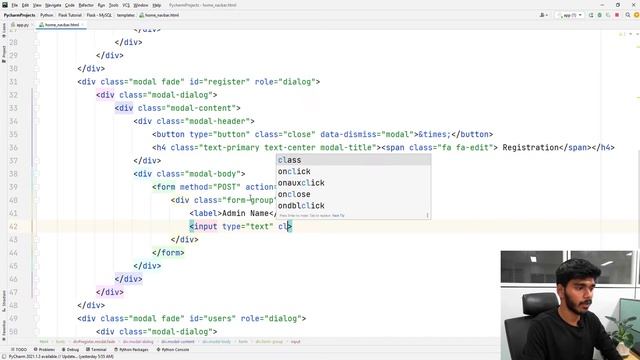Click Run with Coverage icon
This screenshot has height=360, width=640.
point(608,15)
